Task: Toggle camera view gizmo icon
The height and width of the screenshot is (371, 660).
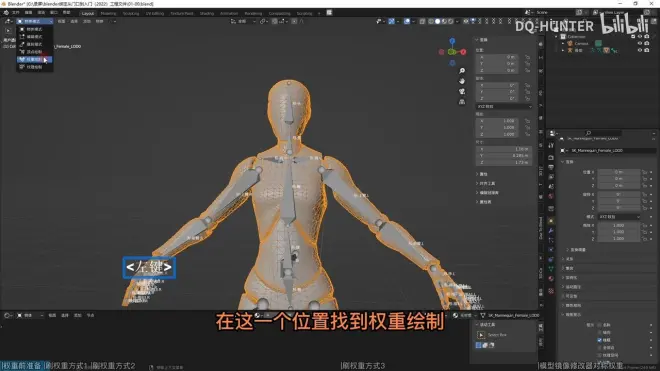Action: [x=462, y=91]
